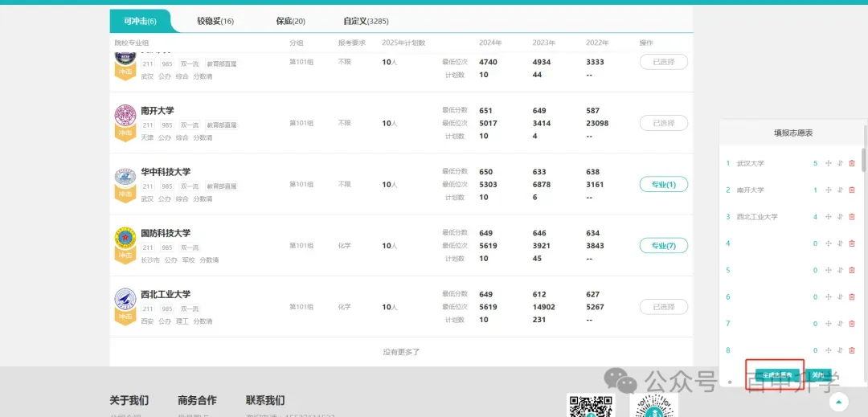
Task: Click the trash icon in row 4
Action: pyautogui.click(x=851, y=243)
